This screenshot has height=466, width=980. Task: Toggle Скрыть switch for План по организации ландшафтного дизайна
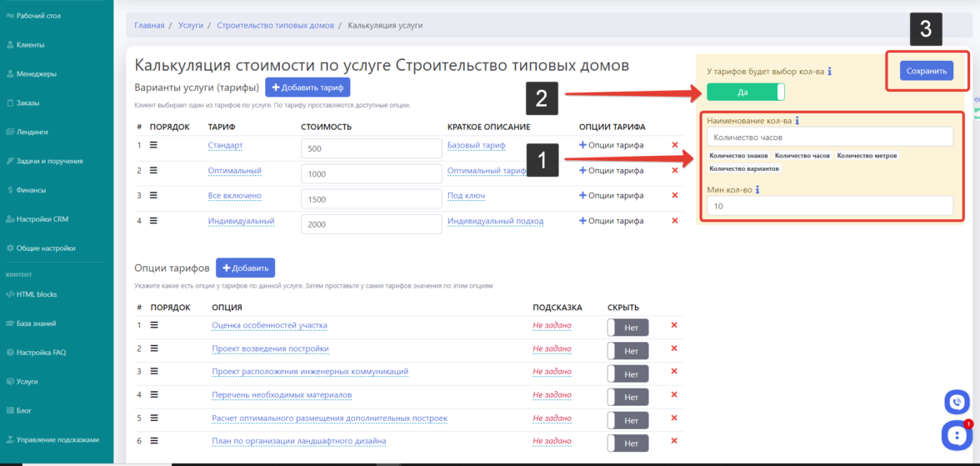point(627,443)
